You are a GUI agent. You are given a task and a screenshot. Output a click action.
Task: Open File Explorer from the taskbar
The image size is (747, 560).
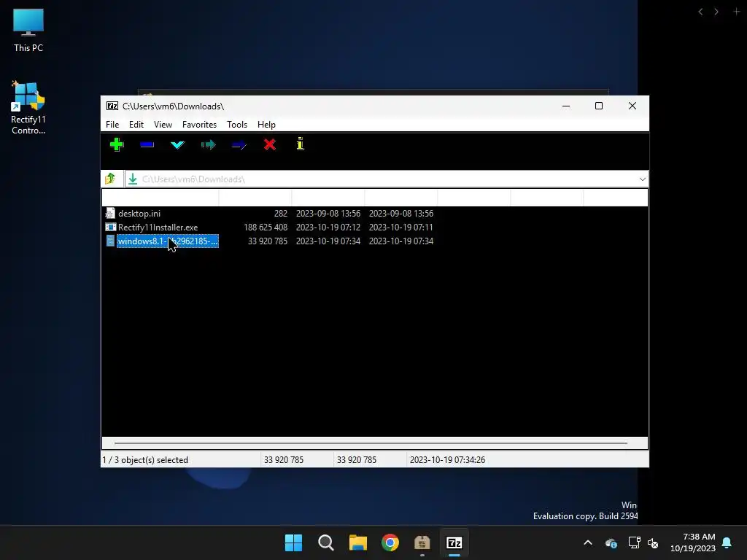pyautogui.click(x=357, y=542)
